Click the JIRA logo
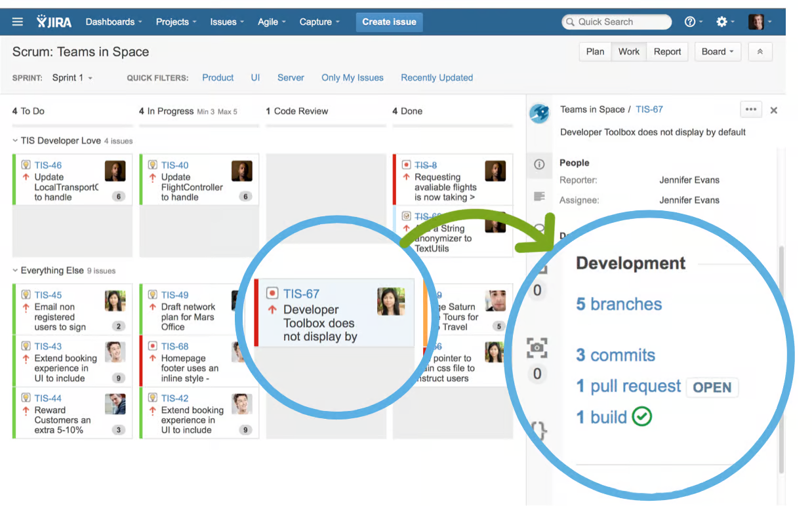This screenshot has height=506, width=812. (52, 22)
